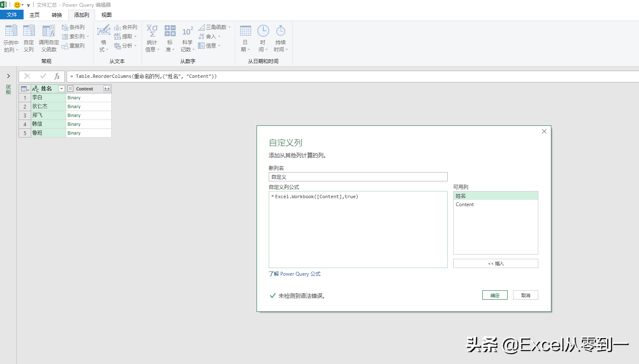The width and height of the screenshot is (639, 364).
Task: Open the Format (格式) text tool
Action: (x=104, y=38)
